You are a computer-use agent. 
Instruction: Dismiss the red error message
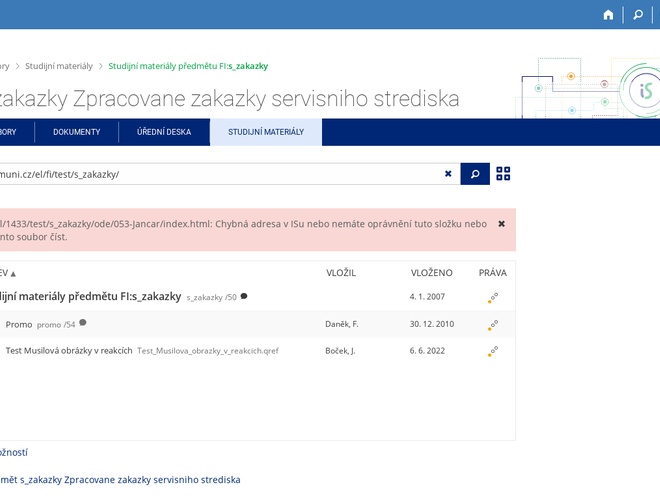point(501,224)
